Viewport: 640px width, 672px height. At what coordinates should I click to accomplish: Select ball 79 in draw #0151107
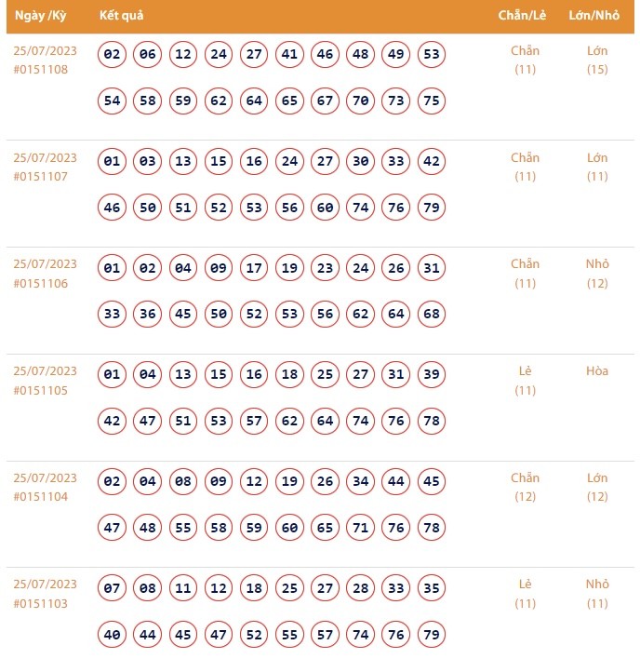pos(431,208)
